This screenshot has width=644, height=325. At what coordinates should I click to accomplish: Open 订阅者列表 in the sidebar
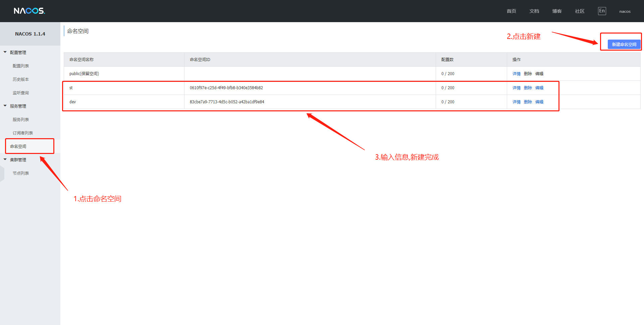click(x=23, y=133)
